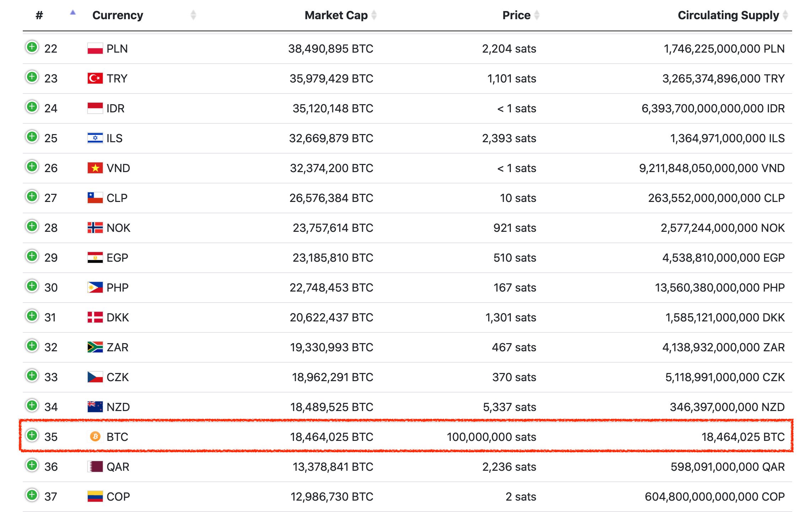This screenshot has width=812, height=512.
Task: Sort by the Currency column header
Action: (x=118, y=15)
